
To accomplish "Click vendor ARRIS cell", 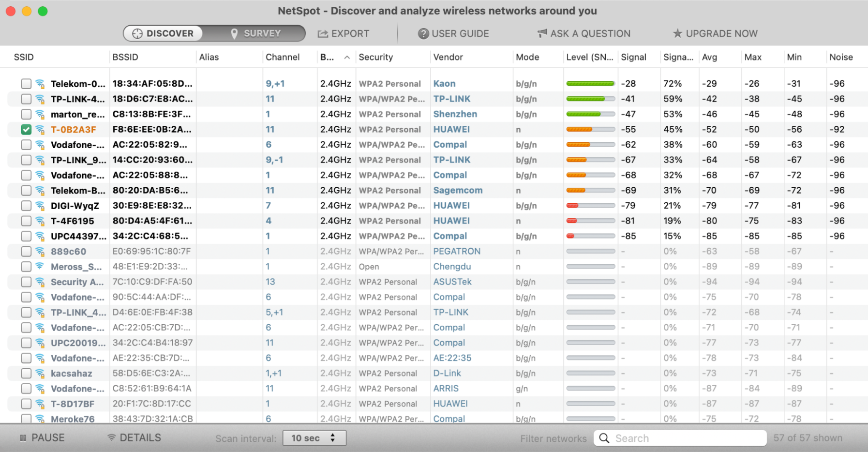I will tap(446, 389).
